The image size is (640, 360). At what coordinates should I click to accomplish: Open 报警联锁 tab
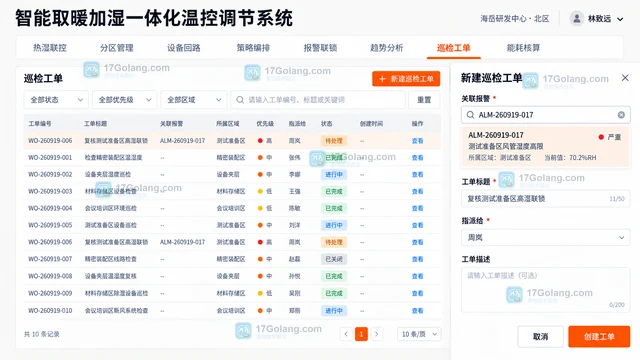pyautogui.click(x=320, y=48)
